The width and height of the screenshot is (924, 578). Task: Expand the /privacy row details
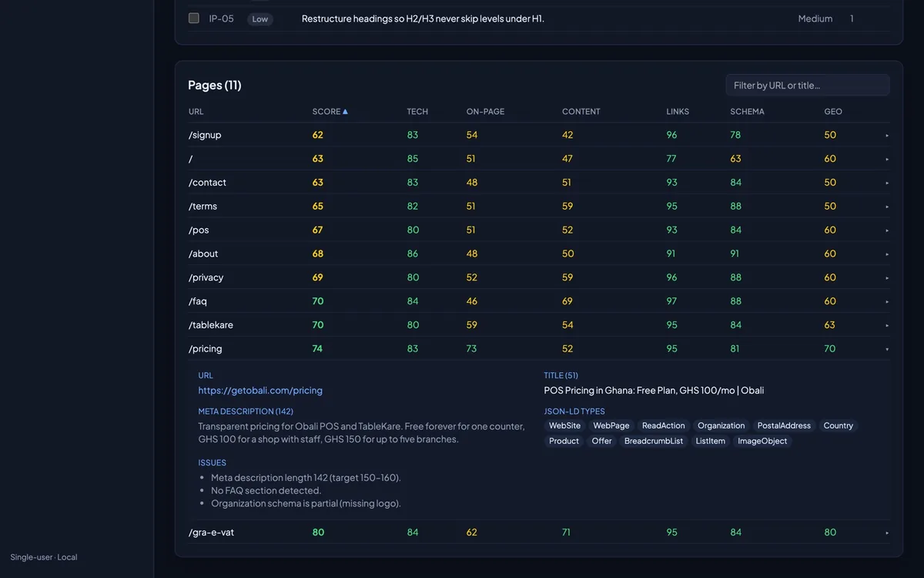tap(887, 278)
